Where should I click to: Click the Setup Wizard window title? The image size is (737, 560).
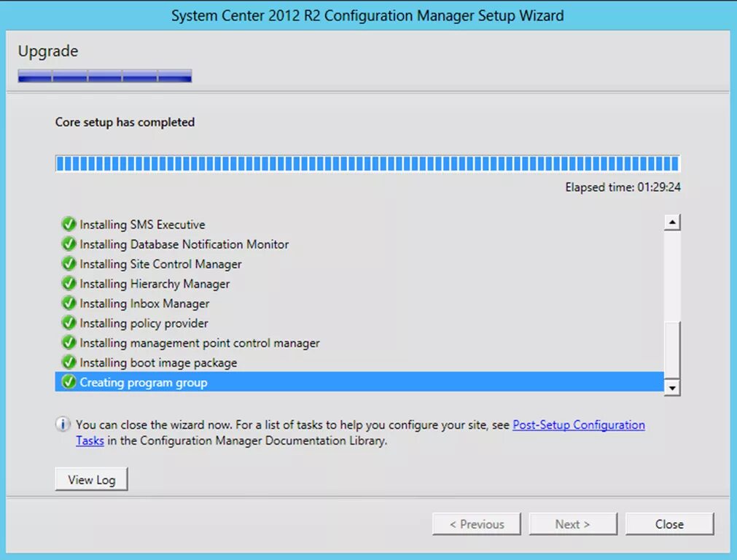(x=367, y=15)
